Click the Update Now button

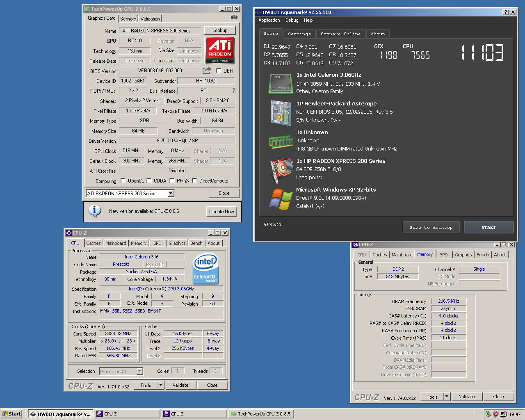tap(221, 212)
